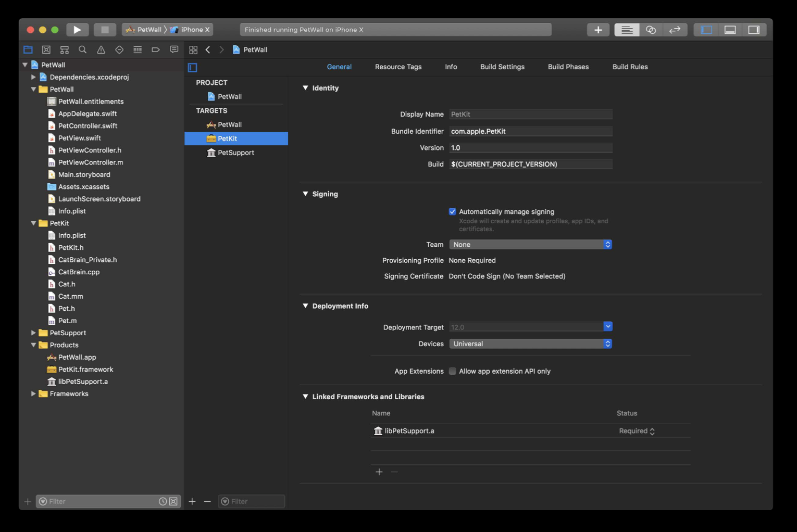This screenshot has width=797, height=532.
Task: Switch to the Build Settings tab
Action: (x=502, y=67)
